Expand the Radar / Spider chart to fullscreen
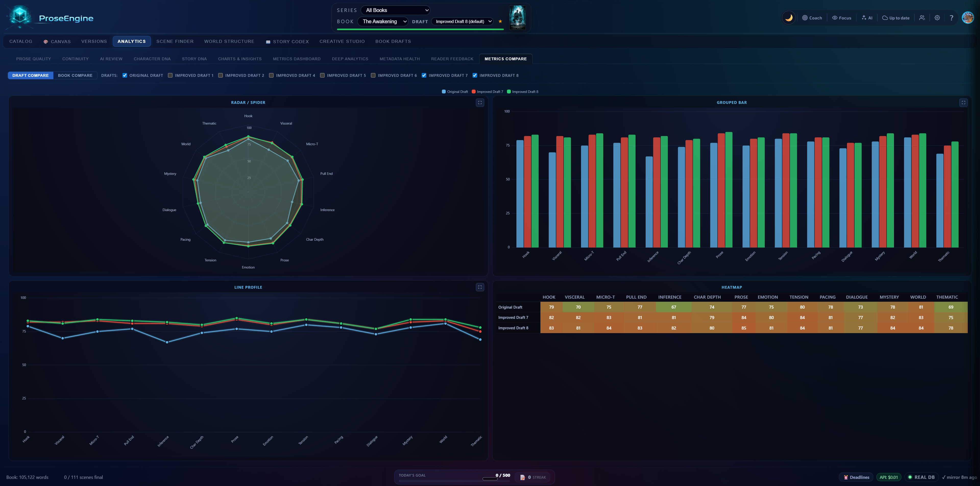 [x=480, y=103]
